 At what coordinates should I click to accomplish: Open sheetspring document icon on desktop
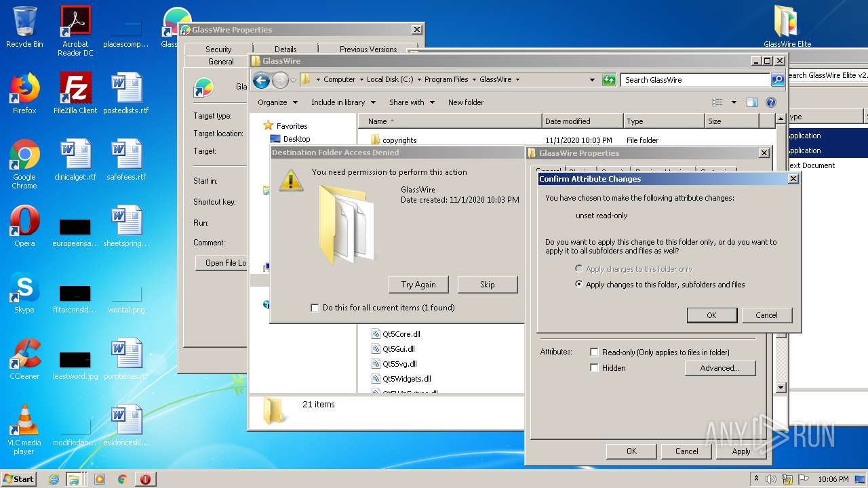pos(126,226)
